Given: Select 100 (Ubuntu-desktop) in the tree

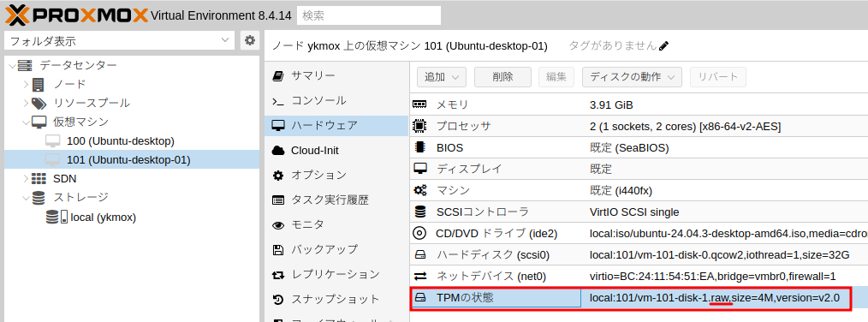Looking at the screenshot, I should 132,140.
